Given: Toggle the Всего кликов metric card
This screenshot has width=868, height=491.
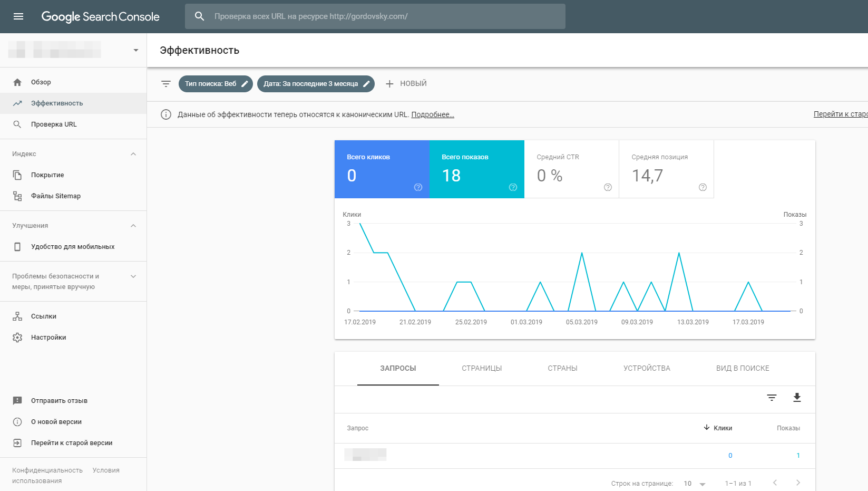Looking at the screenshot, I should (x=382, y=169).
